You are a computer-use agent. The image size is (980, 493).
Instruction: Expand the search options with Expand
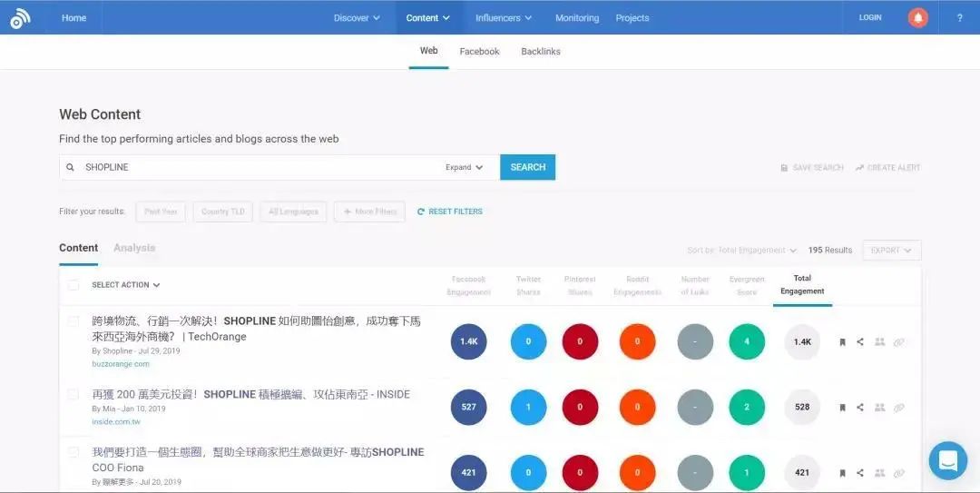point(465,167)
